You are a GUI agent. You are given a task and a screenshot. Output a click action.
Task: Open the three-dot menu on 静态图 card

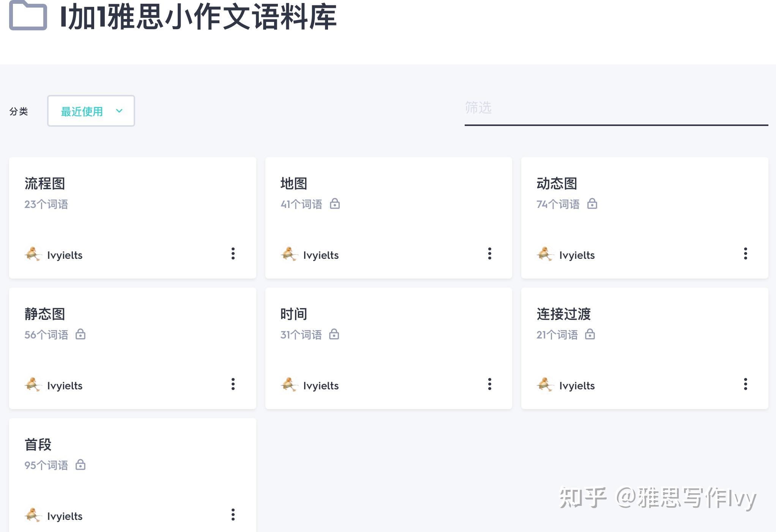click(x=233, y=384)
